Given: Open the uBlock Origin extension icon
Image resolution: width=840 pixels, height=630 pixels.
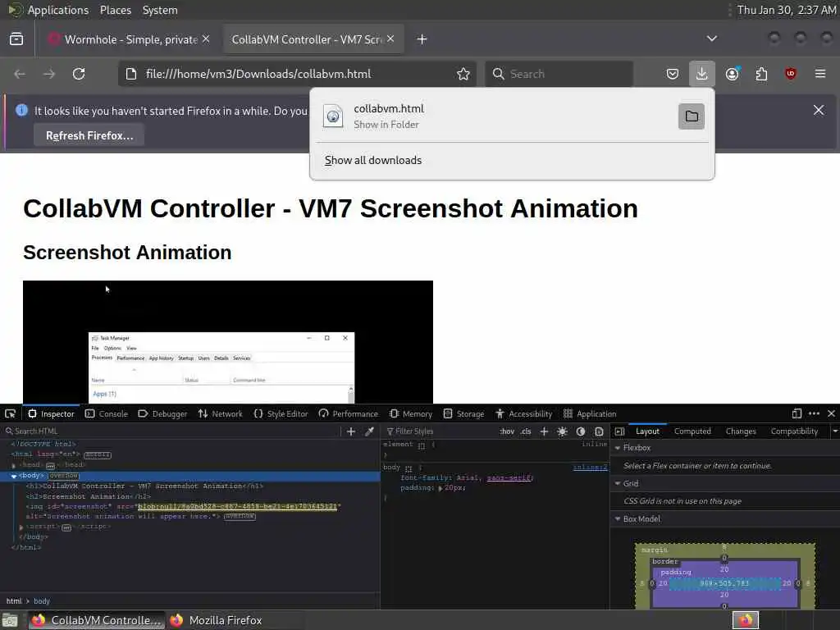Looking at the screenshot, I should pos(791,74).
